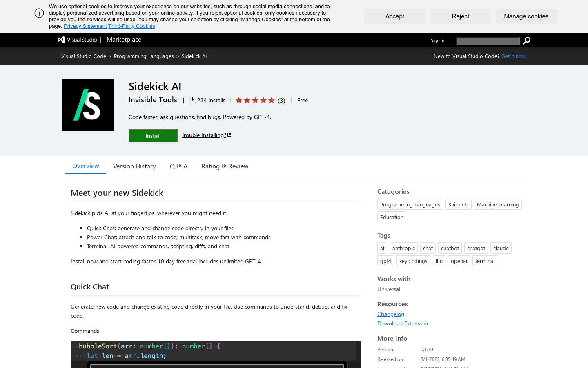Click the chat tag
The height and width of the screenshot is (368, 588).
click(428, 248)
